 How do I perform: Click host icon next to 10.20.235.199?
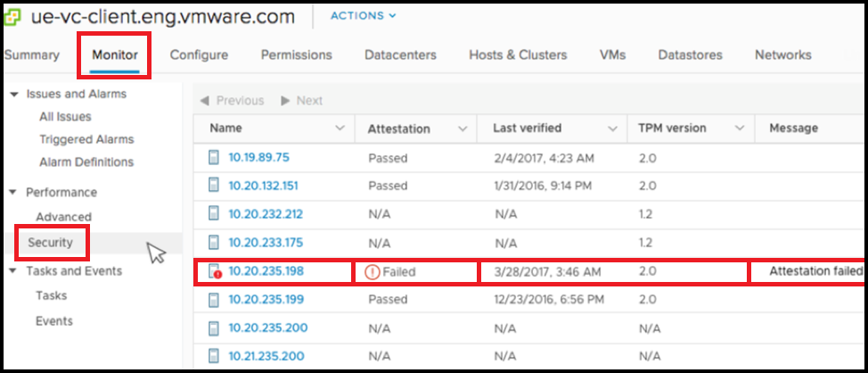click(213, 301)
